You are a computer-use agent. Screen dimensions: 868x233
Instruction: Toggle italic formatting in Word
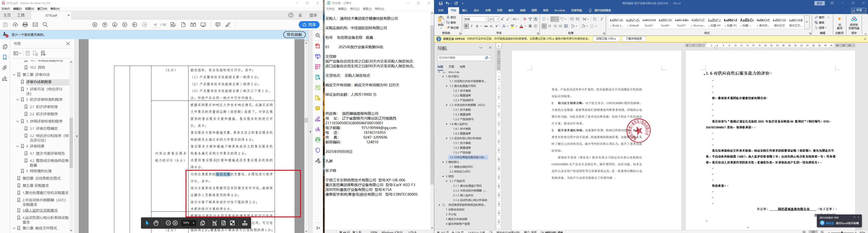[471, 26]
